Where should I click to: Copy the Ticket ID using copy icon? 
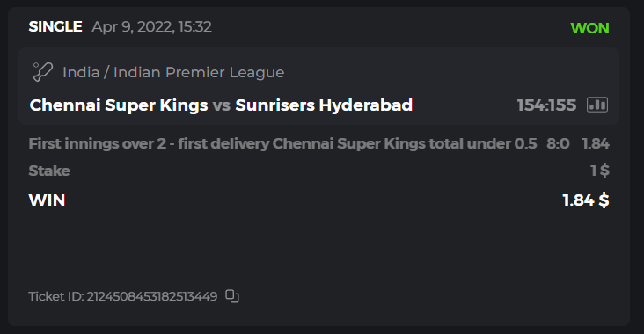[x=232, y=296]
